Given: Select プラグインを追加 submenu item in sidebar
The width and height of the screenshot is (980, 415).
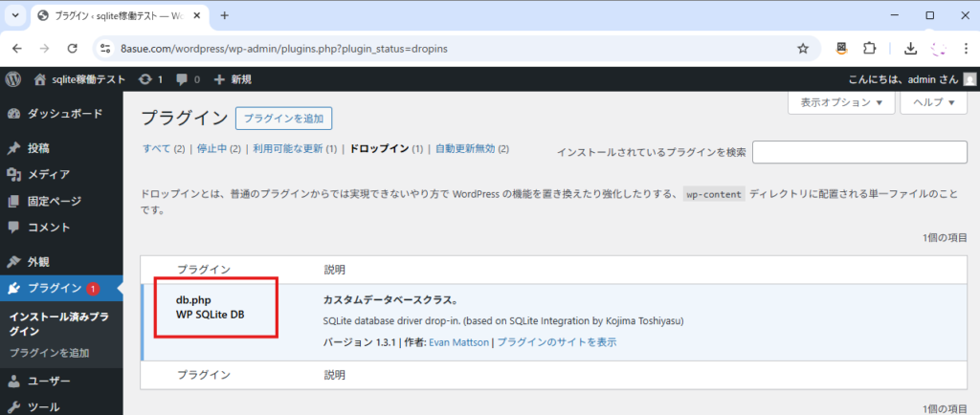Looking at the screenshot, I should (49, 353).
